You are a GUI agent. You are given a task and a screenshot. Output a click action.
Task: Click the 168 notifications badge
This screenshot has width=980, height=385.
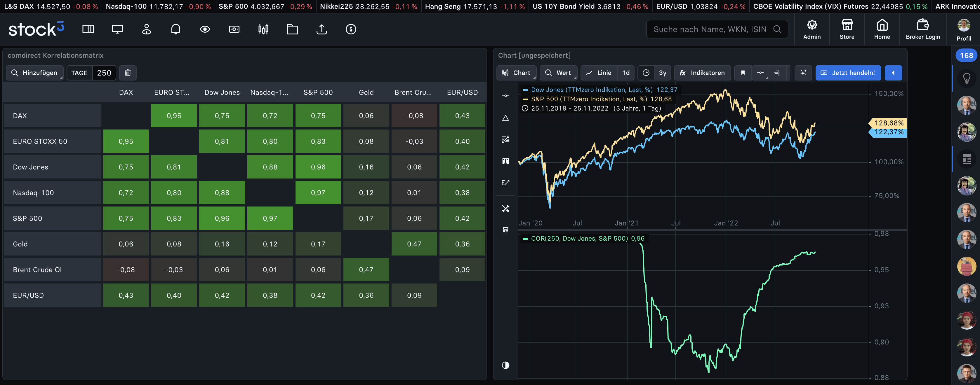tap(966, 55)
